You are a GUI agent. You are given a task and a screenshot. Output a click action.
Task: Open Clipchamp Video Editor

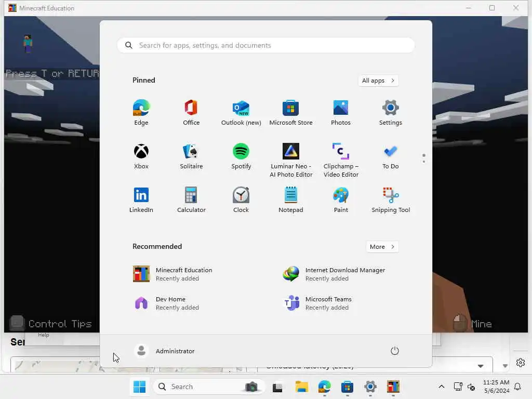pyautogui.click(x=341, y=161)
